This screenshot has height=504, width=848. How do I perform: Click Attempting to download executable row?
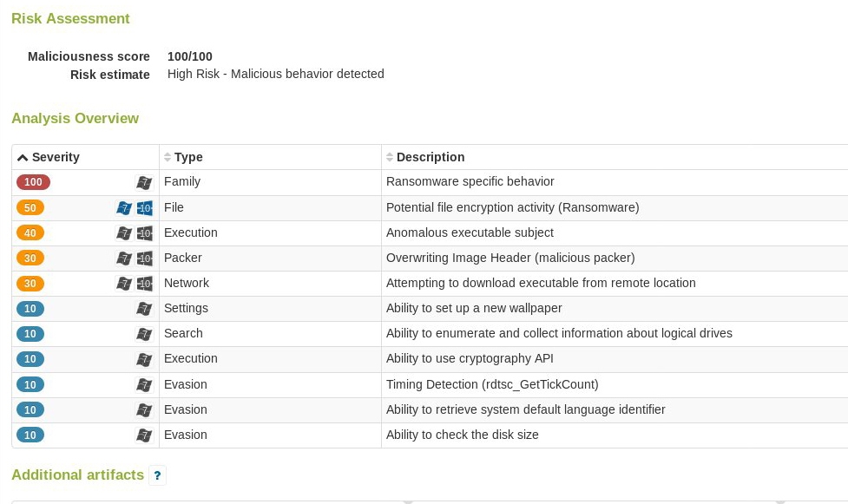[x=430, y=284]
